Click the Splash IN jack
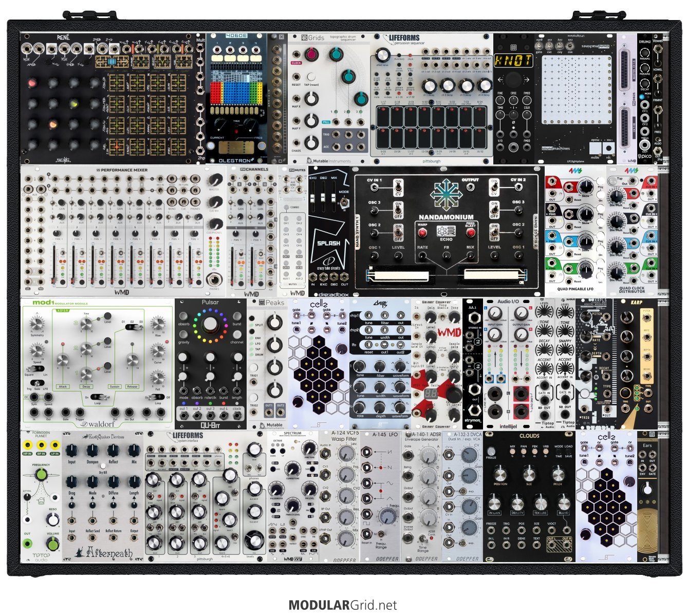This screenshot has height=616, width=686. pos(313,276)
